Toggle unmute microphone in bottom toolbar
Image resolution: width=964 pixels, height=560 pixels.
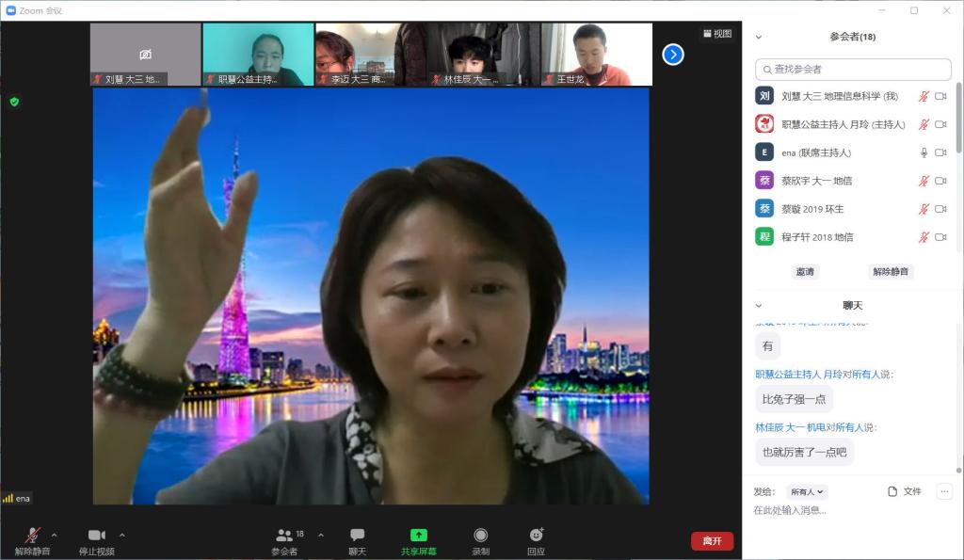tap(32, 535)
